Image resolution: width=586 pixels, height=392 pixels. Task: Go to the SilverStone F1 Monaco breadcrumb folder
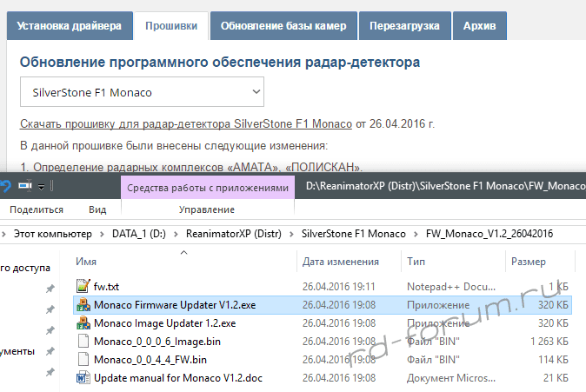pyautogui.click(x=354, y=234)
